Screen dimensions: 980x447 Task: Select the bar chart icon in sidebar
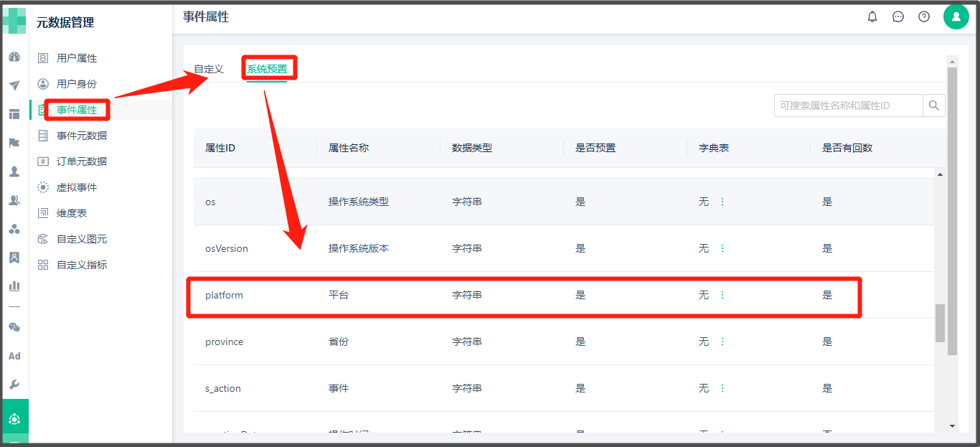14,286
